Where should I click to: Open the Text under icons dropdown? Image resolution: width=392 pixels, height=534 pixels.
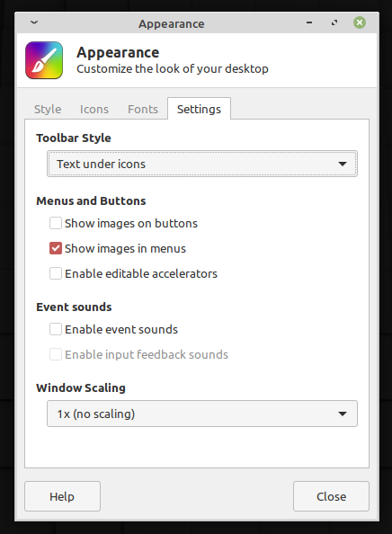pyautogui.click(x=202, y=164)
